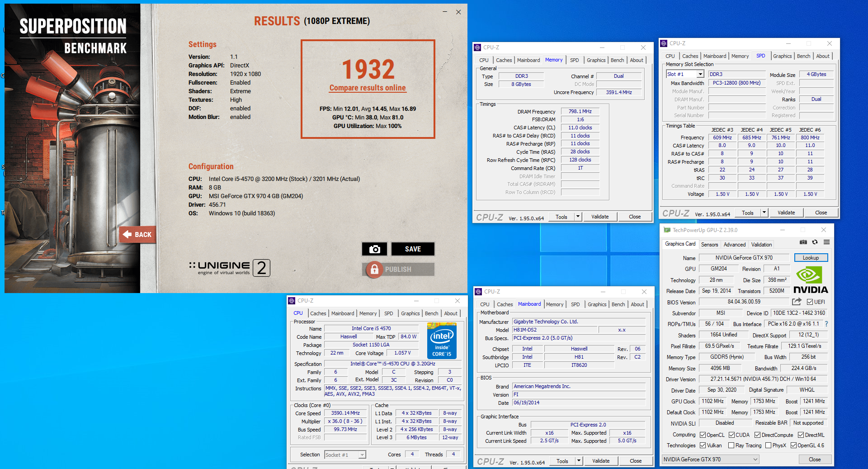The image size is (868, 469).
Task: Toggle the DirectML checkbox in GPU-Z
Action: pyautogui.click(x=801, y=435)
